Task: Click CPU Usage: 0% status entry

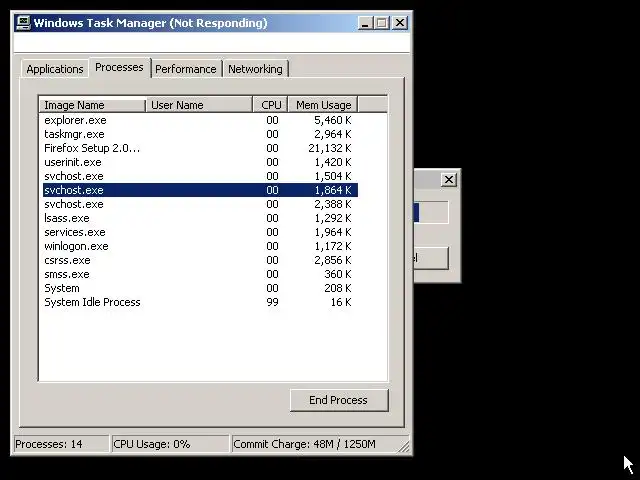Action: coord(170,444)
